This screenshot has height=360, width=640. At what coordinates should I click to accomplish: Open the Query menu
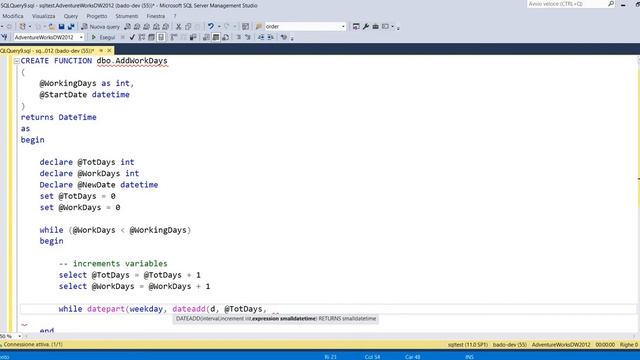click(71, 16)
